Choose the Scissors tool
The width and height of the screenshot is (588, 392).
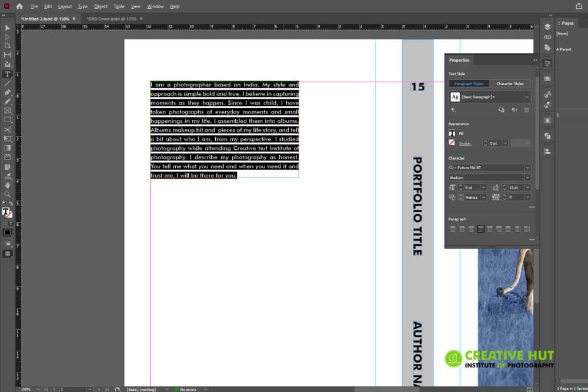pos(7,130)
